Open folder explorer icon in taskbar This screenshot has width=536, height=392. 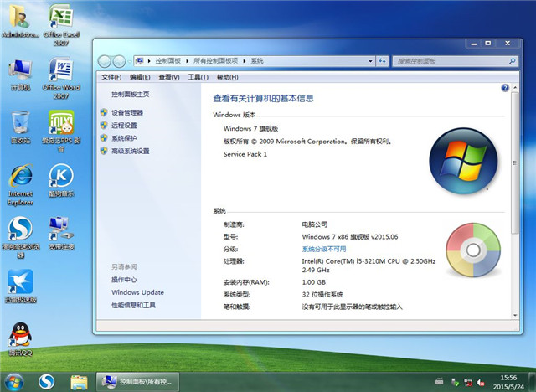pos(79,382)
